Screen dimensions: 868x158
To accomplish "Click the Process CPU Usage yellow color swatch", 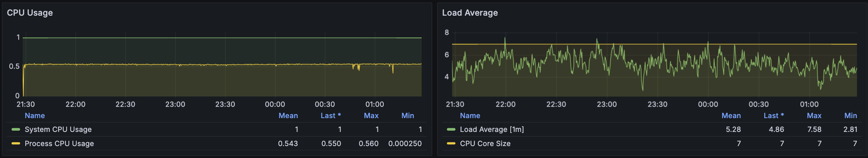I will point(16,143).
